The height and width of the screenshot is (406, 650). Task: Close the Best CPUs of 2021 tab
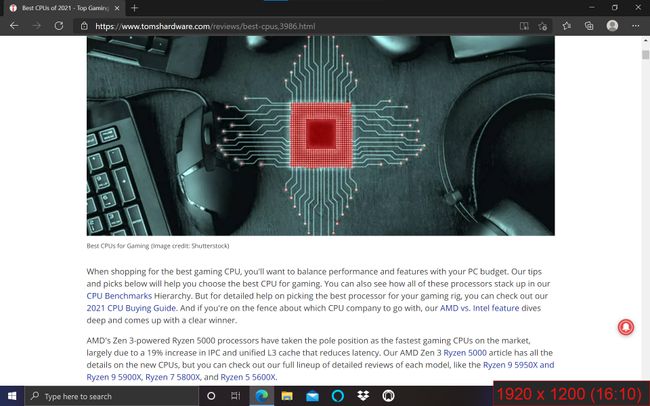click(x=117, y=8)
